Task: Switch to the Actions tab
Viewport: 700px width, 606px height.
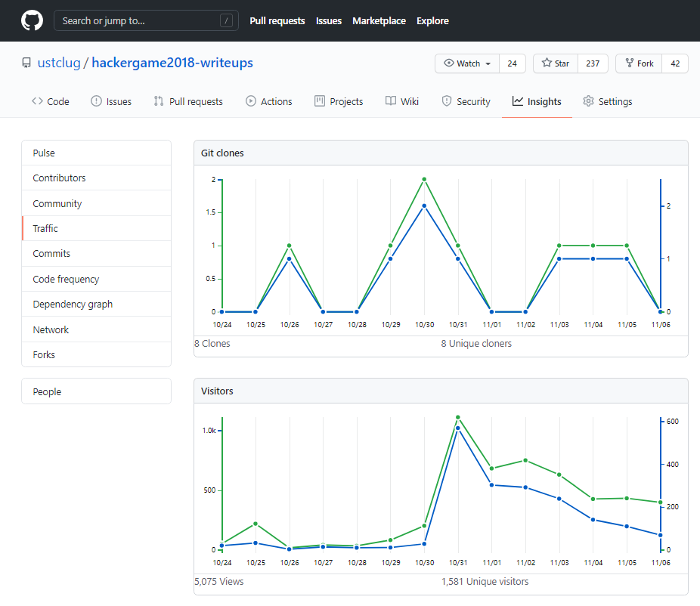Action: [x=269, y=102]
